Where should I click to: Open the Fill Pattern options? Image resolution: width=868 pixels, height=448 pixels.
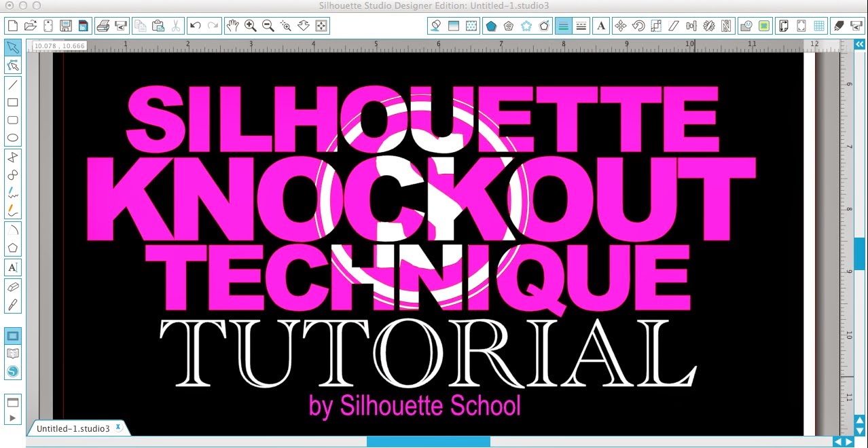tap(470, 25)
